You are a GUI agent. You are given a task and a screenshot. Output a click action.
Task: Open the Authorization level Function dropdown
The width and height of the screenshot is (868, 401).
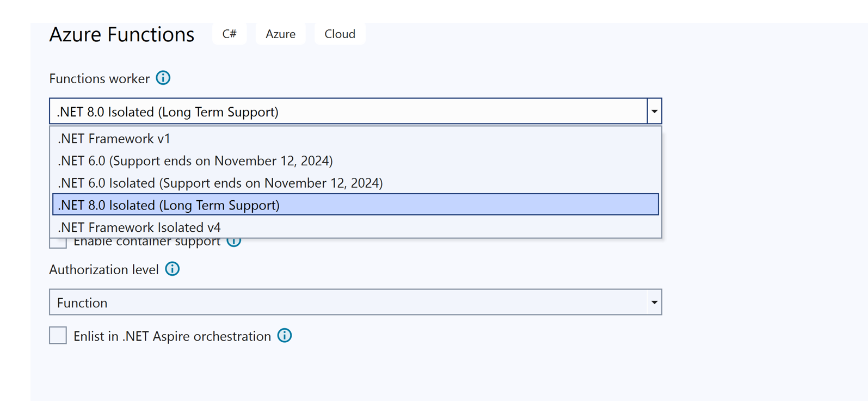pyautogui.click(x=355, y=302)
